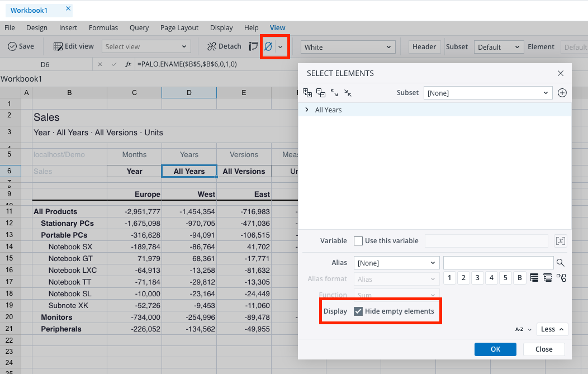The width and height of the screenshot is (588, 374).
Task: Click the collapse all branches icon
Action: pos(321,93)
